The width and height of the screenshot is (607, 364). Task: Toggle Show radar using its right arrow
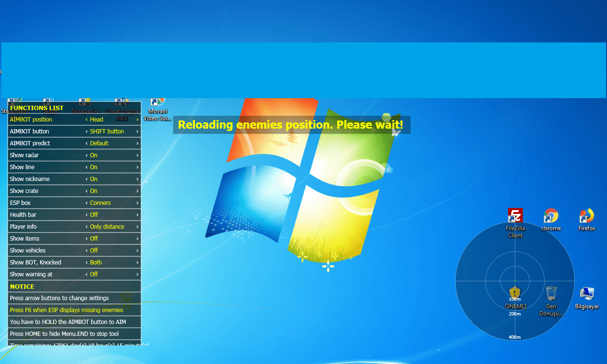point(137,155)
